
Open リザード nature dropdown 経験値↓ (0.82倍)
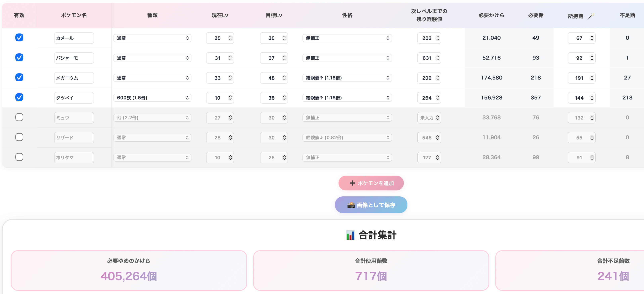point(347,137)
